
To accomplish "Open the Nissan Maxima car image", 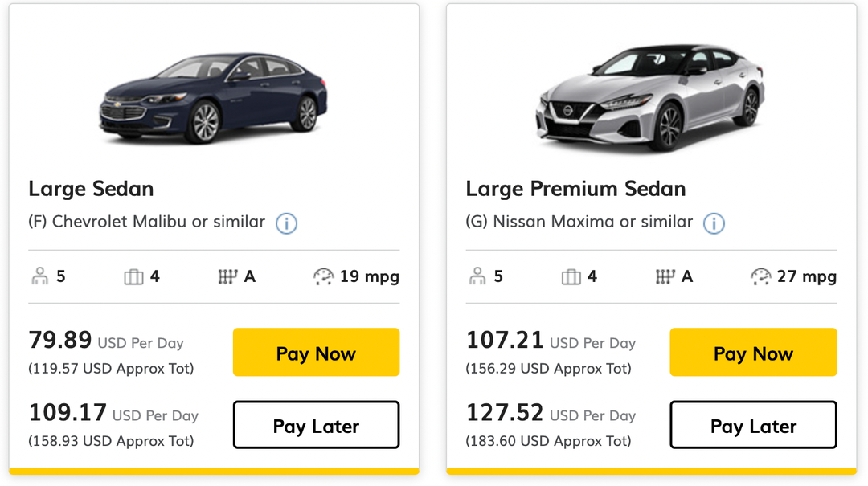I will [649, 99].
